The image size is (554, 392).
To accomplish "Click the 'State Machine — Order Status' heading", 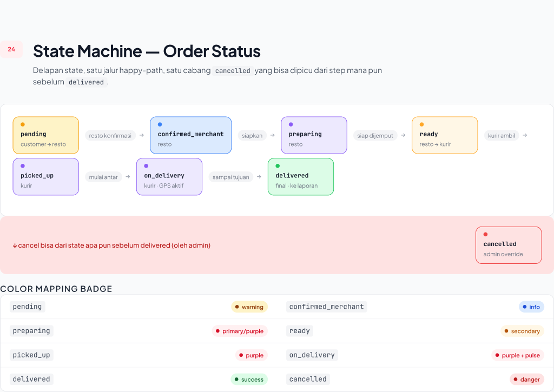I will pyautogui.click(x=147, y=51).
